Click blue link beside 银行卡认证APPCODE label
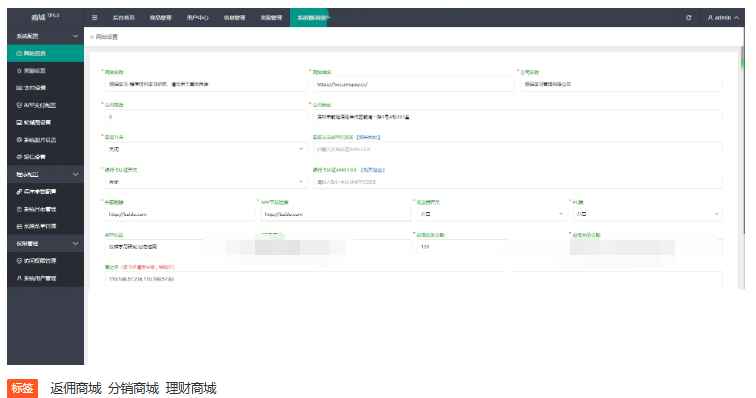This screenshot has height=398, width=756. (373, 170)
